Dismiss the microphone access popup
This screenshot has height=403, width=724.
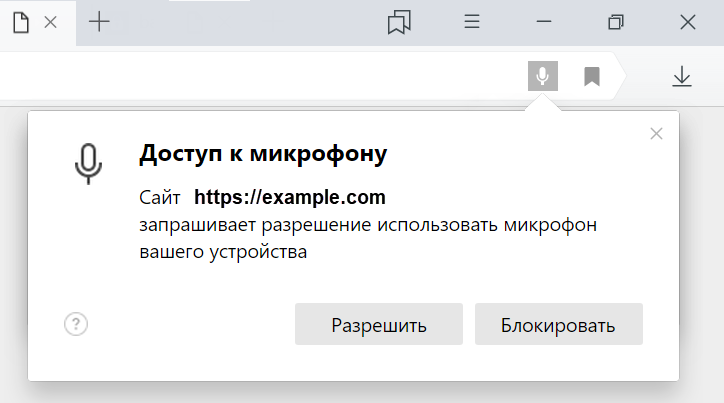point(656,134)
